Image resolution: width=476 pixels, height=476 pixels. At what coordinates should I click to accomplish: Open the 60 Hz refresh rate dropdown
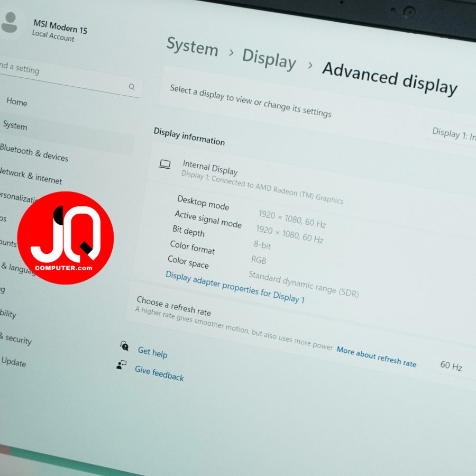click(454, 367)
